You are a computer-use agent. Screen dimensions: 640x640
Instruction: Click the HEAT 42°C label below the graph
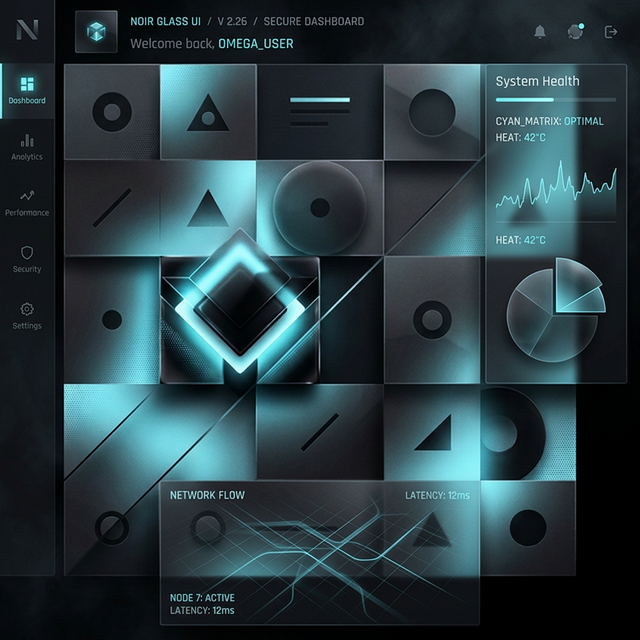(x=520, y=240)
